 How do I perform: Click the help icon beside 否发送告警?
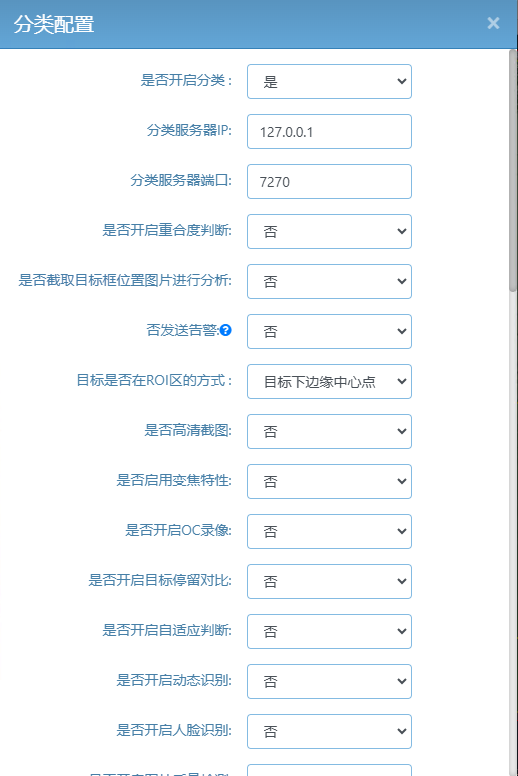226,330
